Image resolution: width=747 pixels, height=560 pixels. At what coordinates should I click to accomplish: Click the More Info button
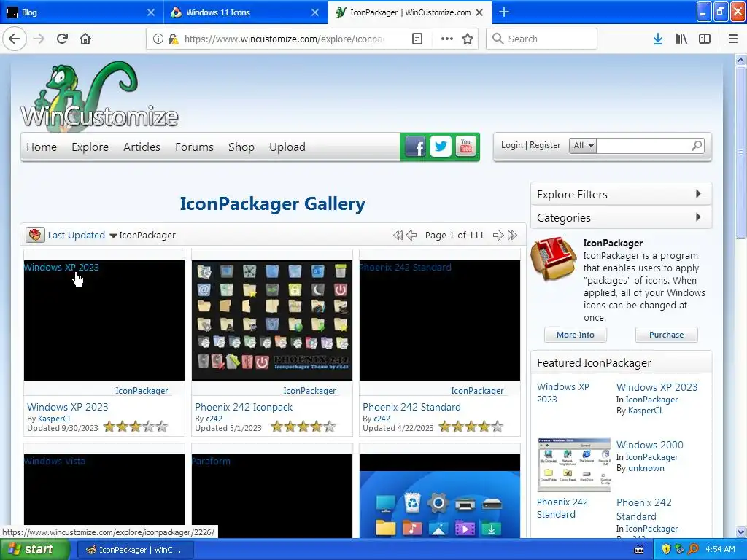(x=576, y=335)
